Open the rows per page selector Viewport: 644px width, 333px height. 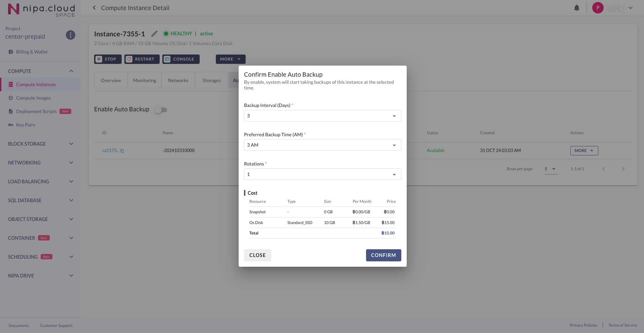coord(550,169)
